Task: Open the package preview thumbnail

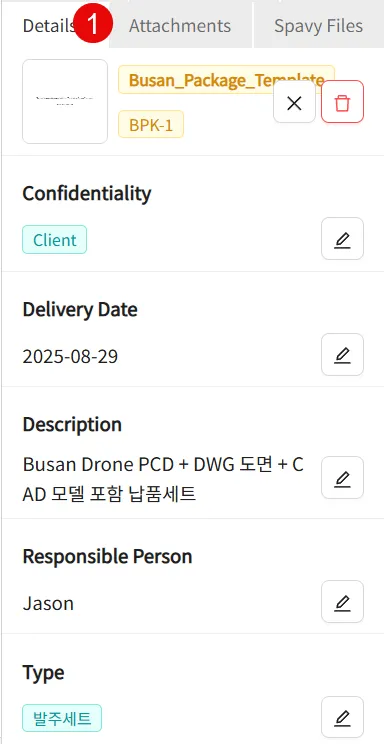Action: tap(65, 102)
